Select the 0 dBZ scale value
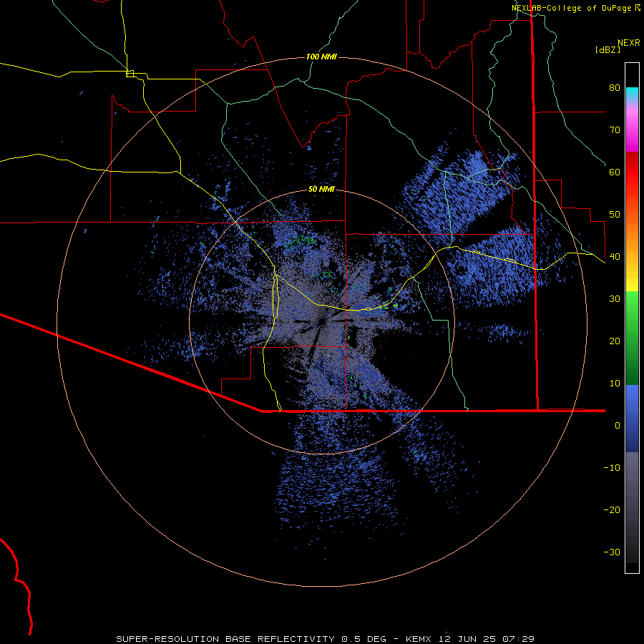 618,426
